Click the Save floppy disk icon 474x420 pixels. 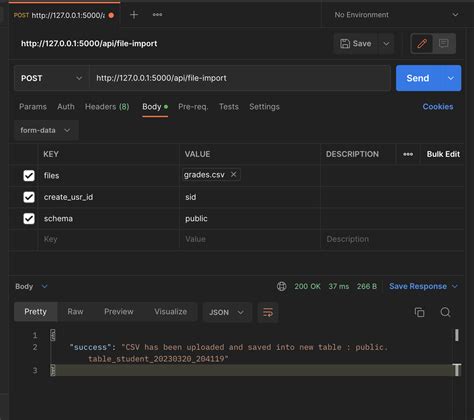coord(345,44)
